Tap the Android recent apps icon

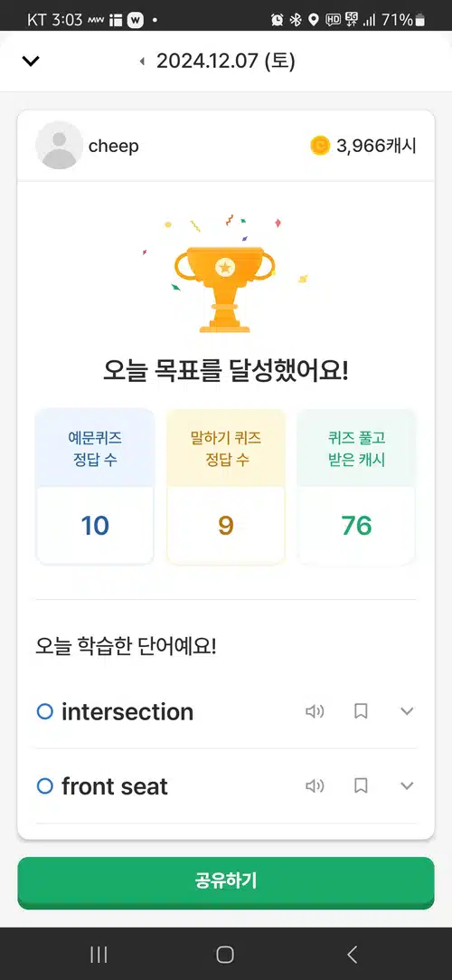pos(99,955)
